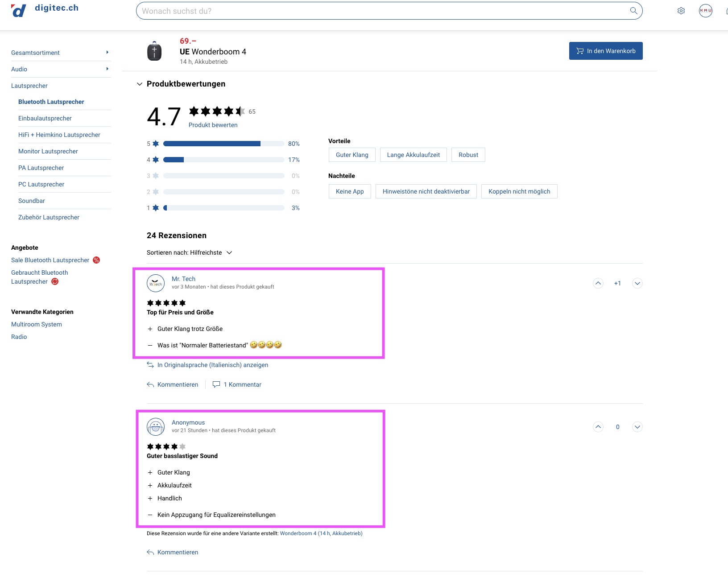This screenshot has width=728, height=578.
Task: Filter reviews by 5-star rating bar
Action: (x=223, y=144)
